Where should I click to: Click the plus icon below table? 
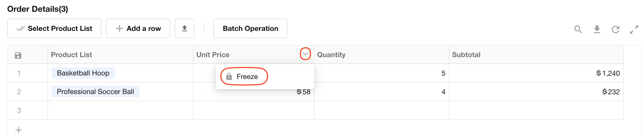[19, 130]
